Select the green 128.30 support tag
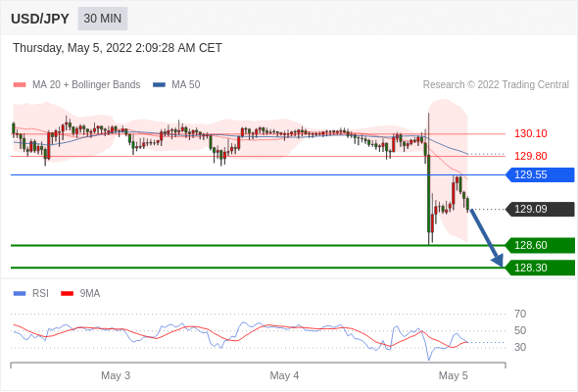578x392 pixels. point(540,268)
